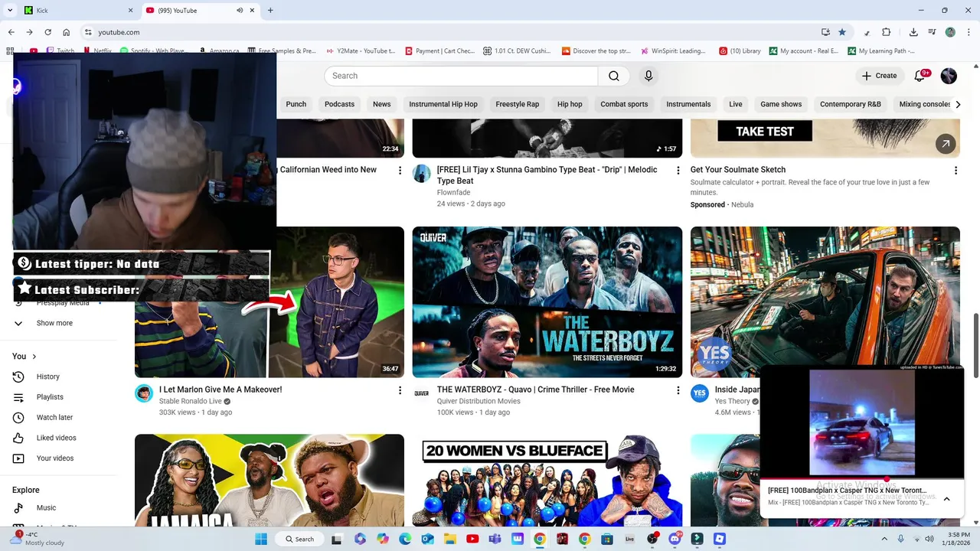Open I Let Marlon Give Me A Makeover title
Screen dimensions: 980x551
(x=220, y=390)
